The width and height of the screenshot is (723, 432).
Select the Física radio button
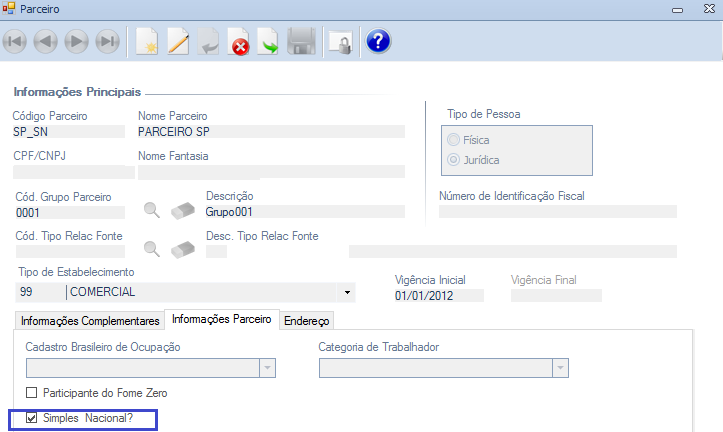(x=454, y=139)
